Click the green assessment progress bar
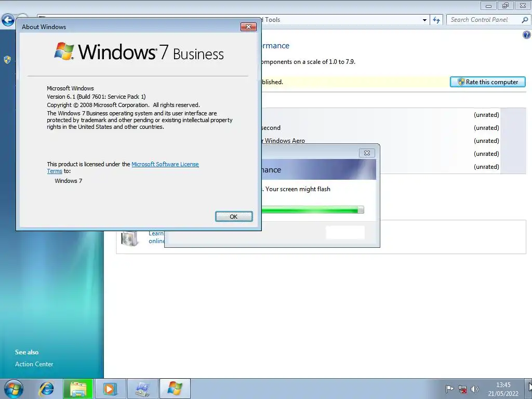Screen dimensions: 532x399 click(x=312, y=210)
